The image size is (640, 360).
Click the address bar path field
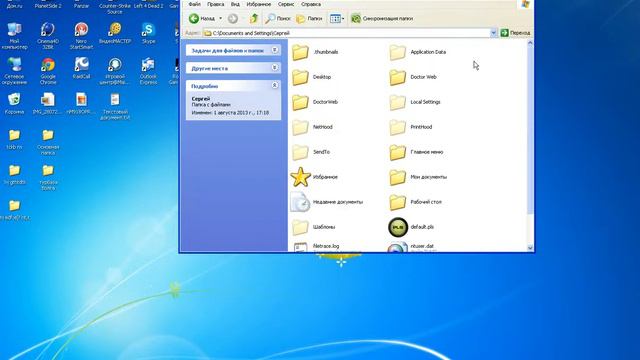pyautogui.click(x=346, y=33)
